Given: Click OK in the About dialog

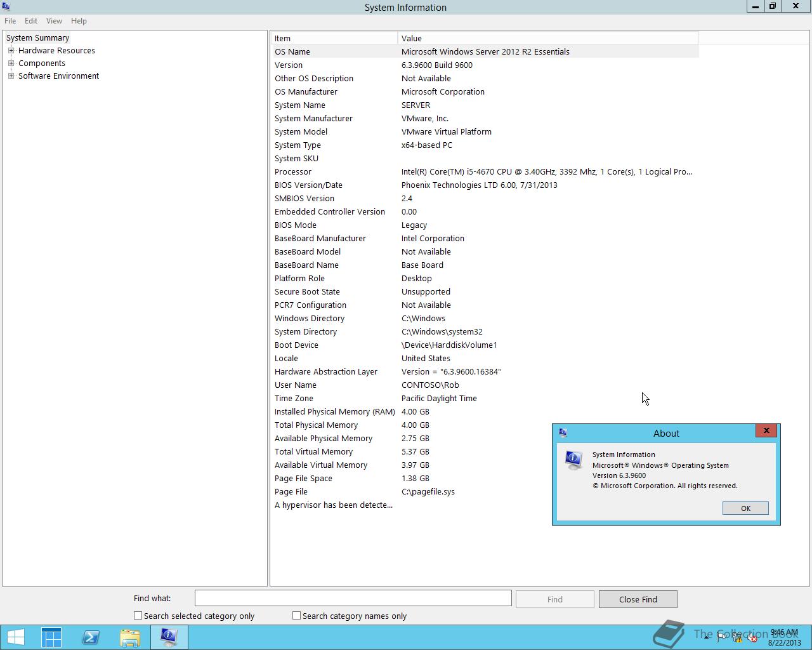Looking at the screenshot, I should click(745, 508).
